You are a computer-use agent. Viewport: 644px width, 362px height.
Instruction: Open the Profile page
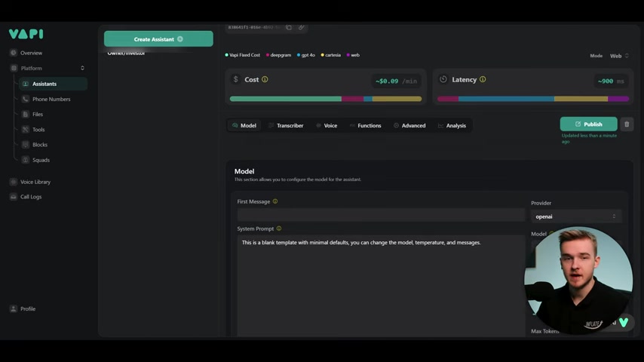[28, 308]
